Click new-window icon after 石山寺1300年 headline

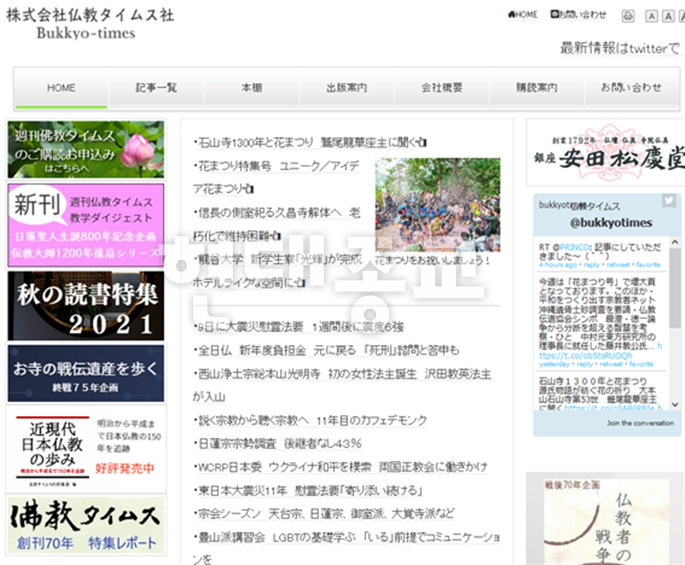pyautogui.click(x=422, y=142)
